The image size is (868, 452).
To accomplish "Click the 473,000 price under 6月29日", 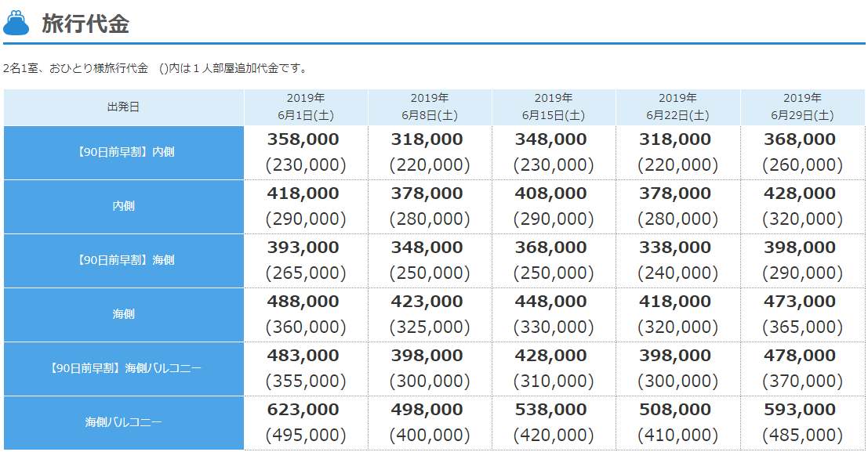I will [x=799, y=302].
